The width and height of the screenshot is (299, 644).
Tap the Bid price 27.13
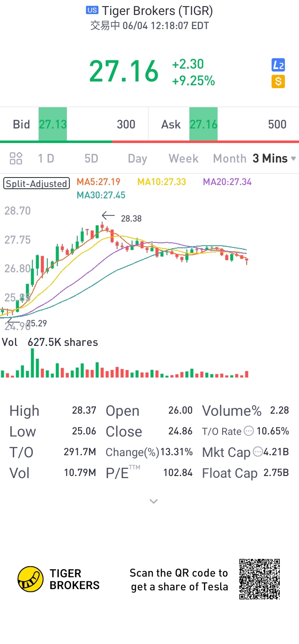53,124
